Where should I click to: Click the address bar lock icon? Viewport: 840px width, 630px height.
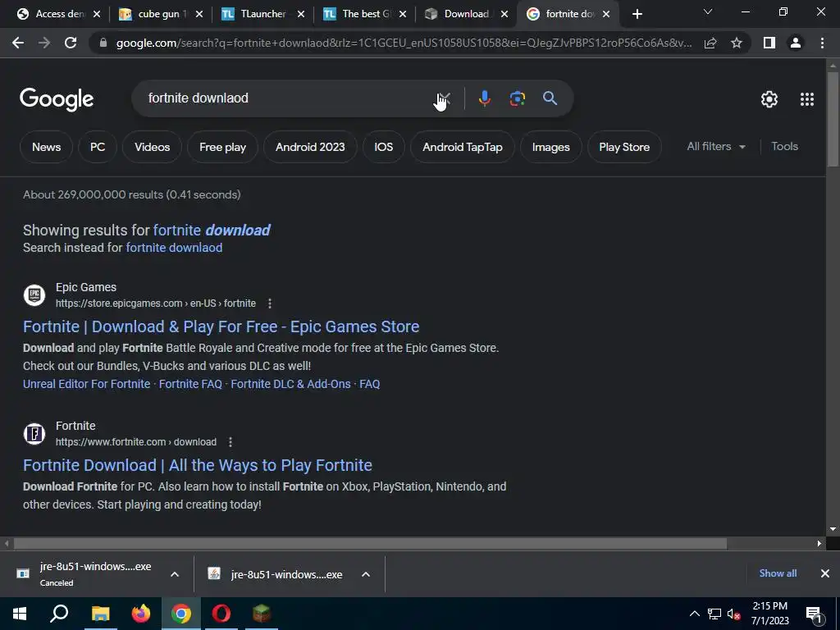(103, 43)
